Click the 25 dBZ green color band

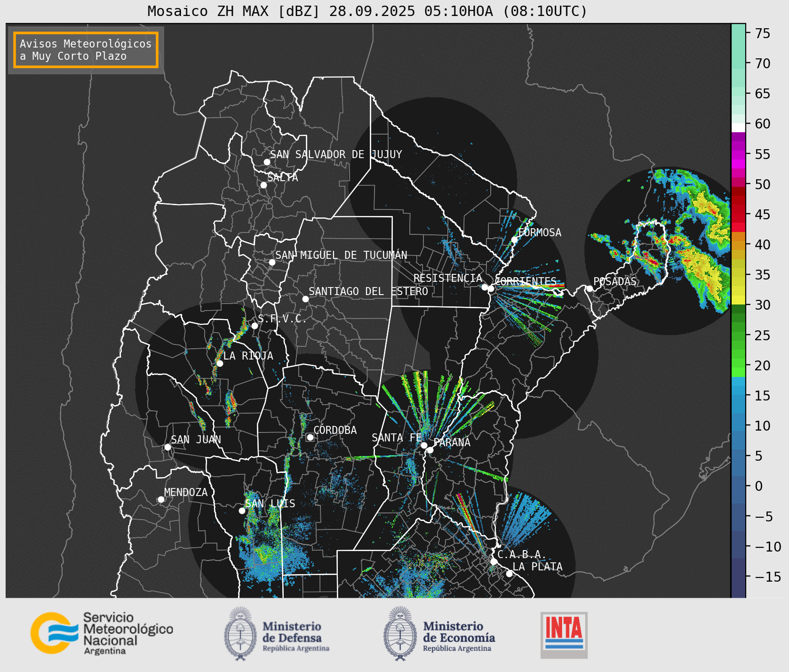pyautogui.click(x=738, y=336)
